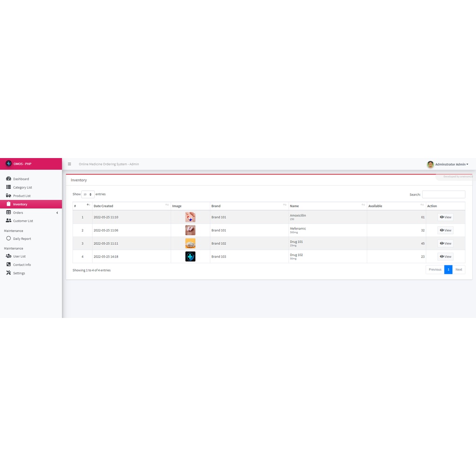The height and width of the screenshot is (476, 476).
Task: View the Amoxicillin inventory entry
Action: coord(445,217)
